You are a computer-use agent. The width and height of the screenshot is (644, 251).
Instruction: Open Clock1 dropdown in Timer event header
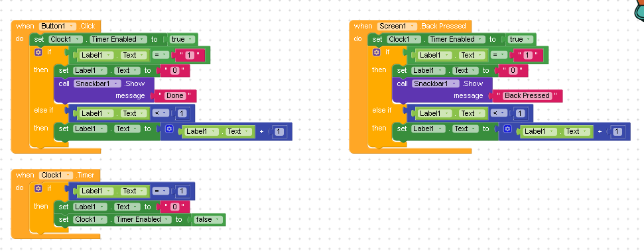(56, 175)
